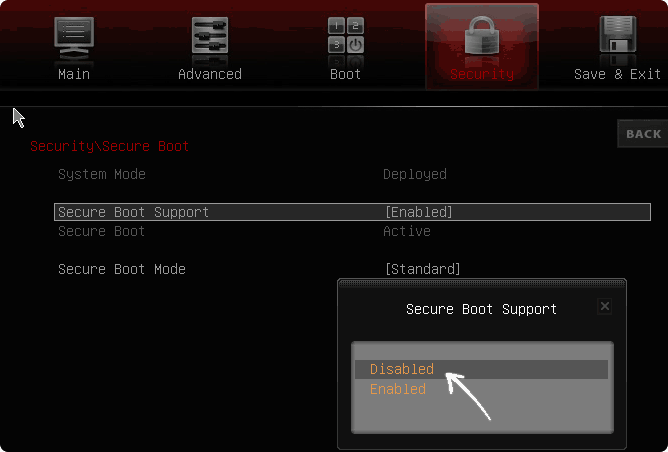Go to the Boot tab label
The height and width of the screenshot is (452, 668).
pos(346,74)
